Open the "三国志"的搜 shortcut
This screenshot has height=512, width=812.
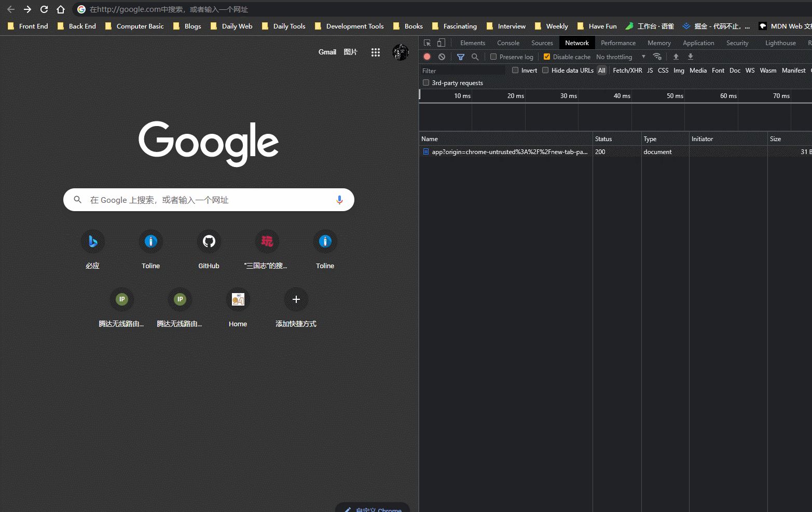point(267,250)
